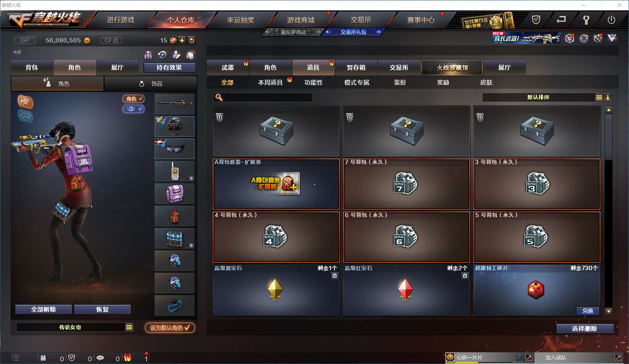Expand the 加入战队 panel arrow
This screenshot has width=629, height=364.
click(618, 357)
